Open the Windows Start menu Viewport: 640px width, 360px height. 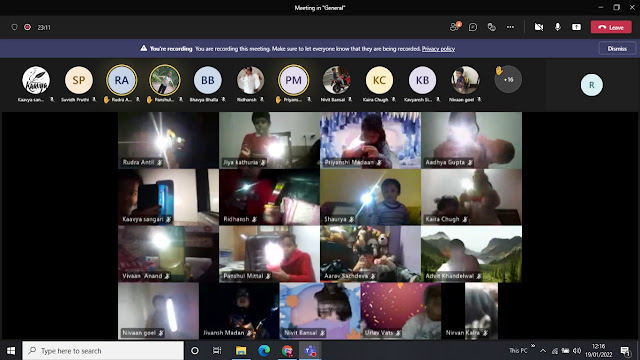tap(11, 351)
